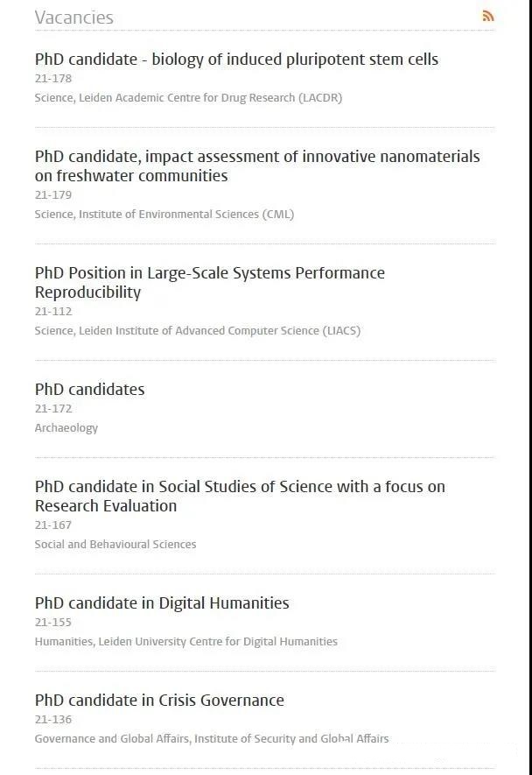Click Social and Behavioural Sciences label
Screen dimensions: 532x775
click(x=115, y=545)
